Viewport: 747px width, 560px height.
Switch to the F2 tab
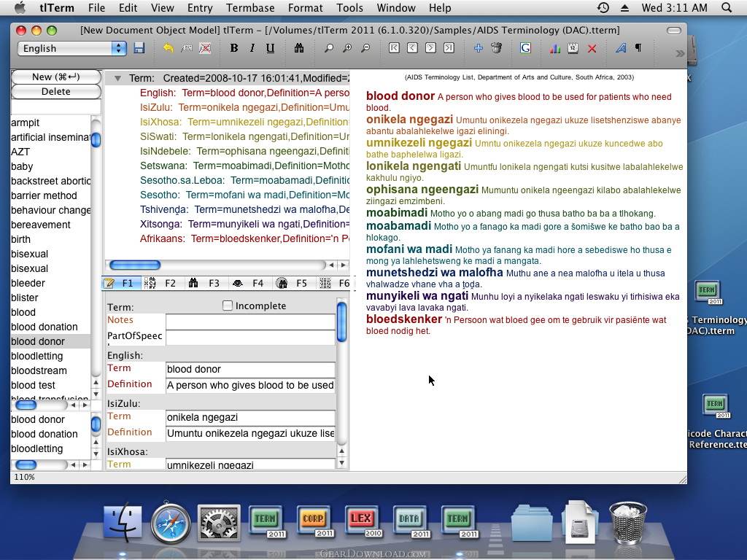tap(162, 284)
